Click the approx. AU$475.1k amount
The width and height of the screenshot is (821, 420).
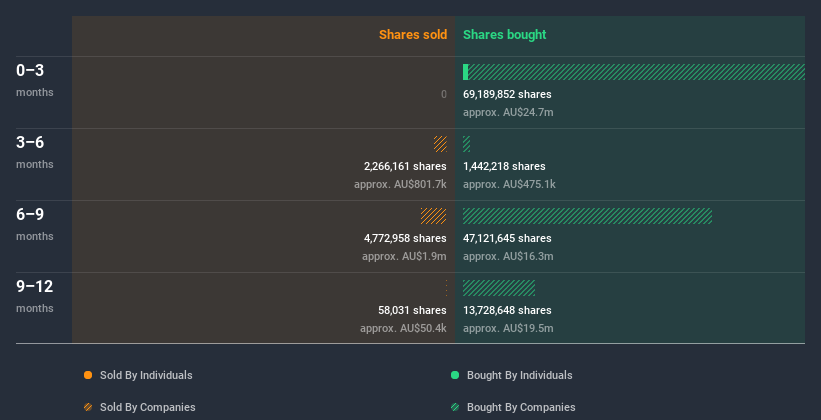click(509, 184)
